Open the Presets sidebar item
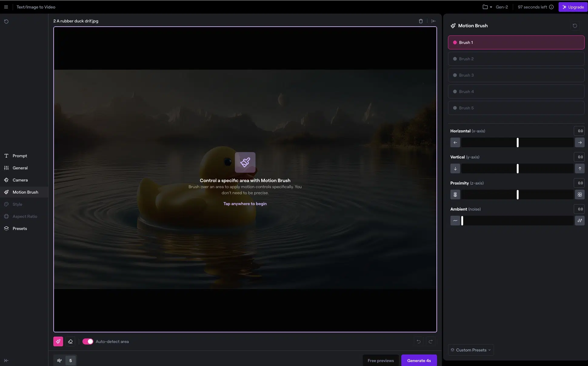Viewport: 588px width, 366px height. point(20,228)
